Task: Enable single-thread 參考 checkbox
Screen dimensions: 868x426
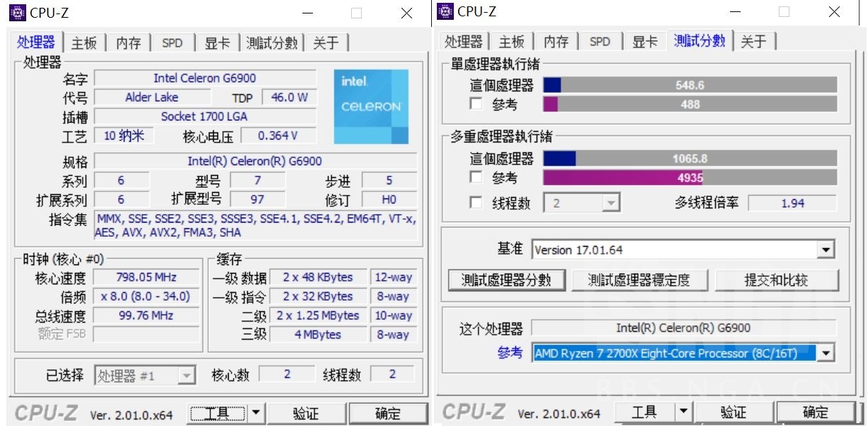Action: click(x=476, y=104)
